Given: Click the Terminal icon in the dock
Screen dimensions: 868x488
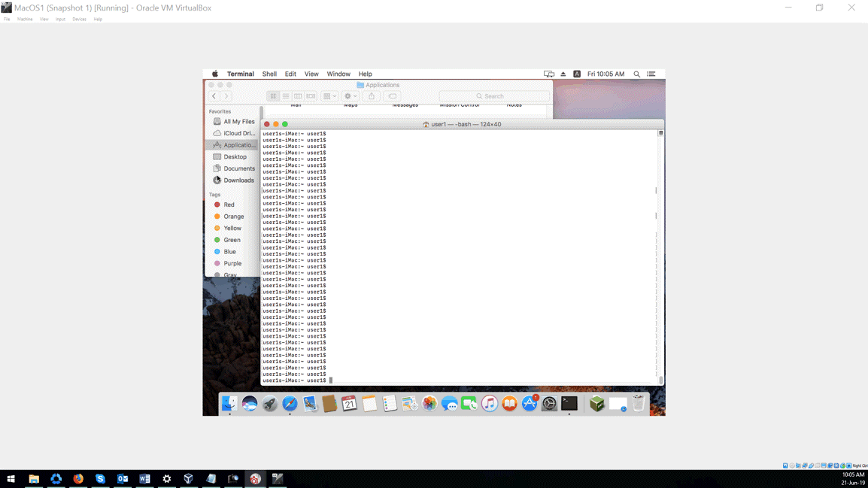Looking at the screenshot, I should click(x=569, y=403).
